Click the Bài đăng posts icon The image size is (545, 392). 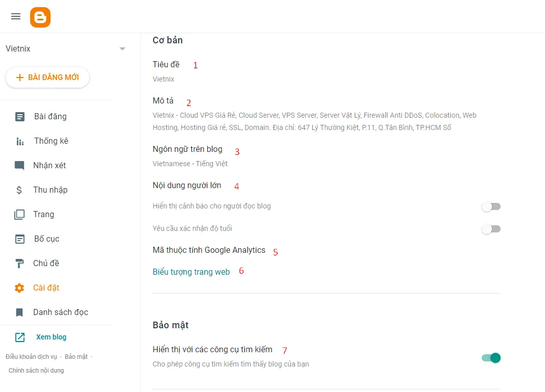pyautogui.click(x=20, y=117)
